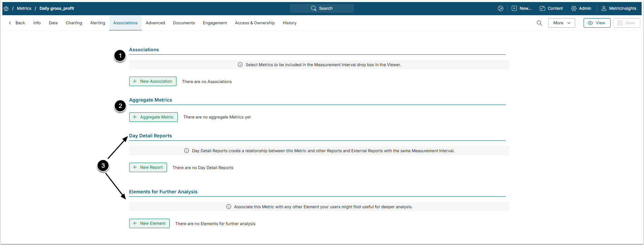Click the New Element button
644x245 pixels.
(149, 223)
